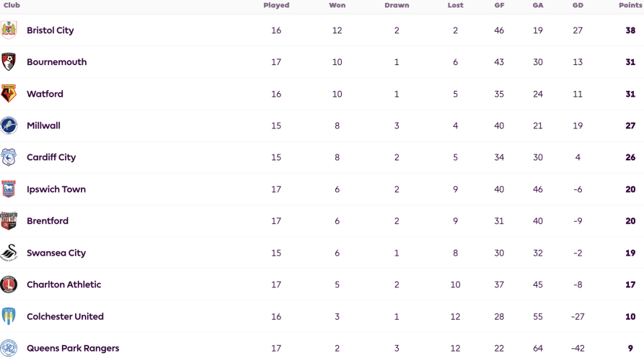644x361 pixels.
Task: Click the Bournemouth club badge
Action: tap(9, 61)
